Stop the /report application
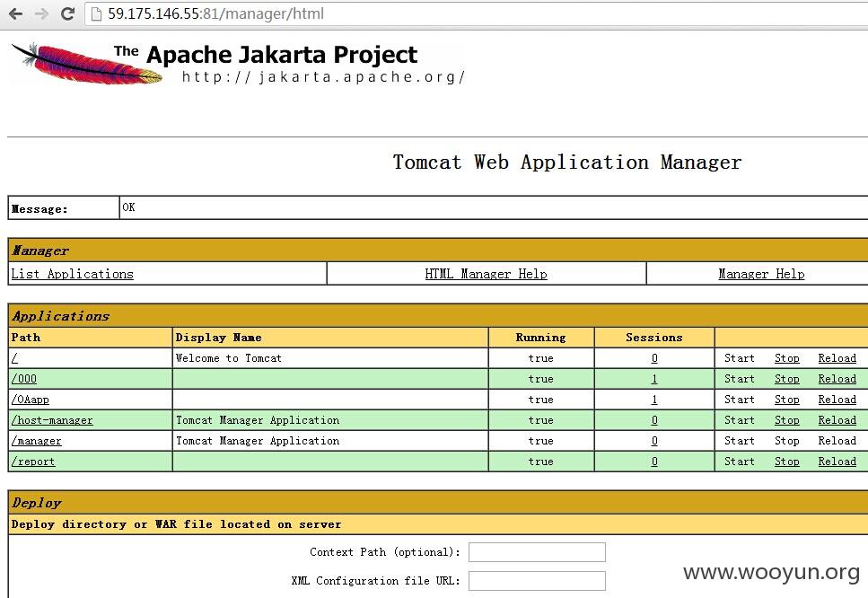This screenshot has height=598, width=868. click(786, 462)
